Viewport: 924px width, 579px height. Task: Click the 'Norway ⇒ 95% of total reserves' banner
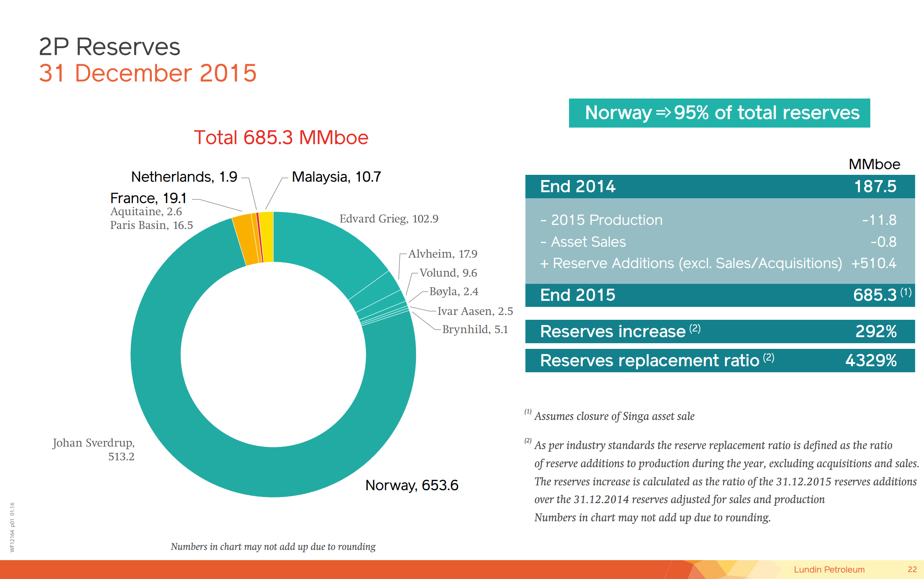pos(720,113)
